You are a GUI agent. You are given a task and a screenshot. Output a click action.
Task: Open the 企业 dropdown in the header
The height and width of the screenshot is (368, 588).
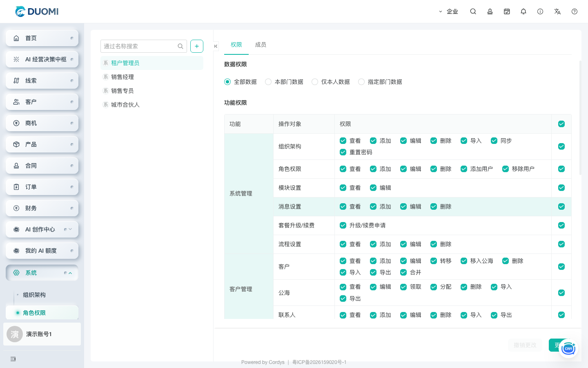pos(448,11)
